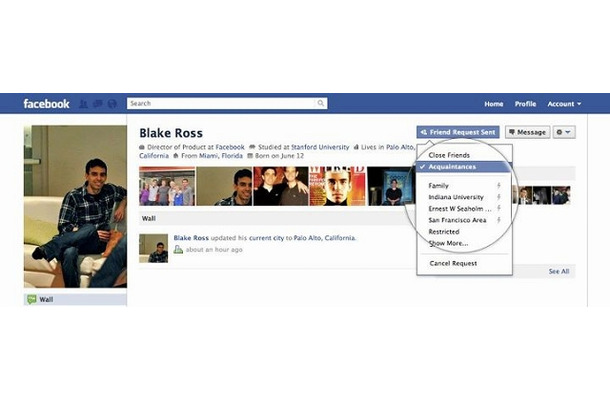Image resolution: width=610 pixels, height=400 pixels.
Task: Open the two men in black photo thumbnail
Action: [281, 186]
